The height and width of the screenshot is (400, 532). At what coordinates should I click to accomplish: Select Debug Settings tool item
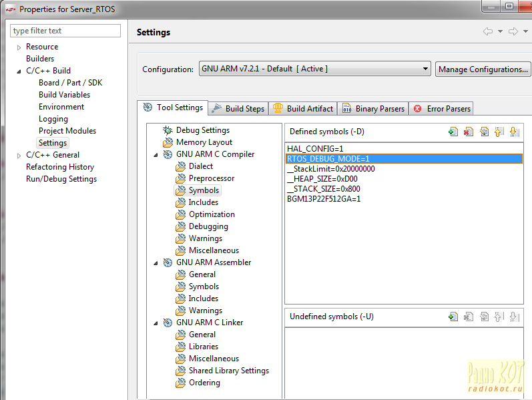pos(203,130)
